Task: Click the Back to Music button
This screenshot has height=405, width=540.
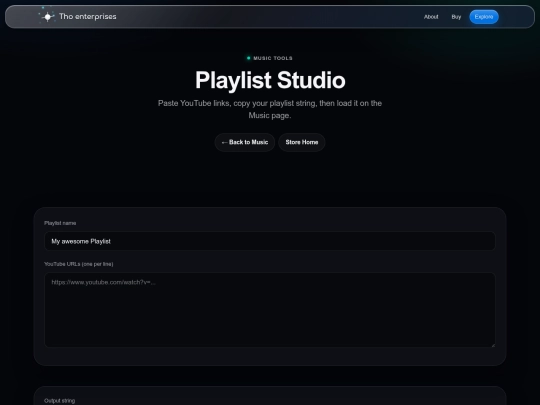Action: point(245,142)
